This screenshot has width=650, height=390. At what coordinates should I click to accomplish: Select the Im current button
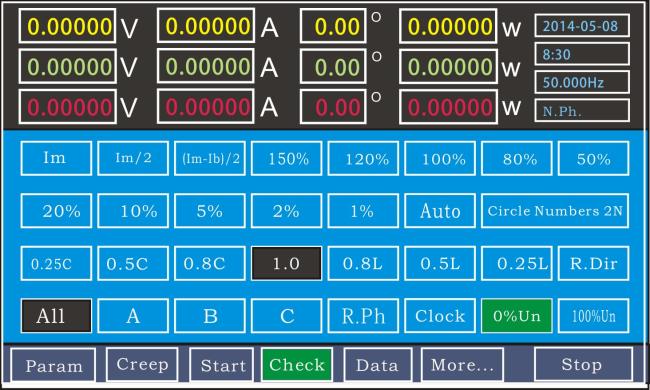tap(56, 158)
